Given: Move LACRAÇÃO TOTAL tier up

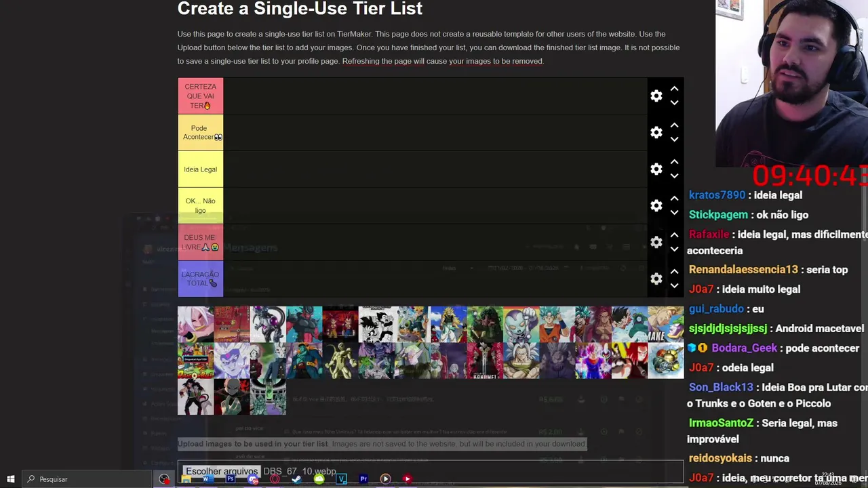Looking at the screenshot, I should [x=674, y=272].
